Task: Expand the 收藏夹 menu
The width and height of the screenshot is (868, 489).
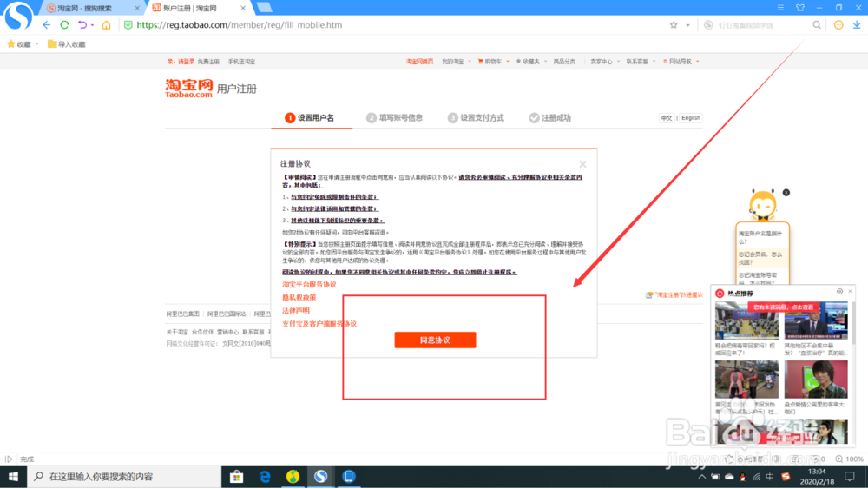Action: click(x=531, y=62)
